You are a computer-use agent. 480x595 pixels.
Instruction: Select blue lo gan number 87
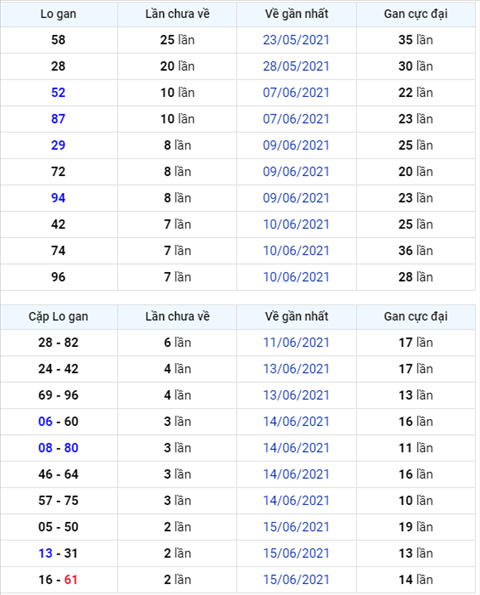click(58, 119)
